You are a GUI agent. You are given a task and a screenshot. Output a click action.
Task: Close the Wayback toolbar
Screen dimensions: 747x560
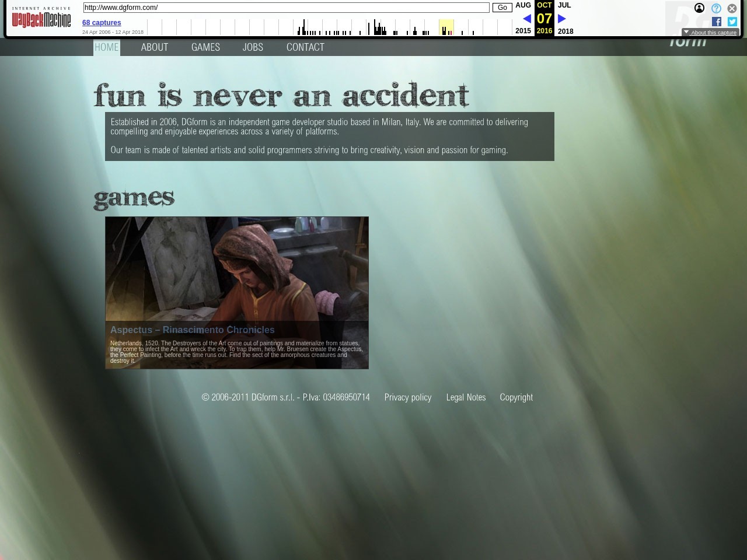click(732, 8)
